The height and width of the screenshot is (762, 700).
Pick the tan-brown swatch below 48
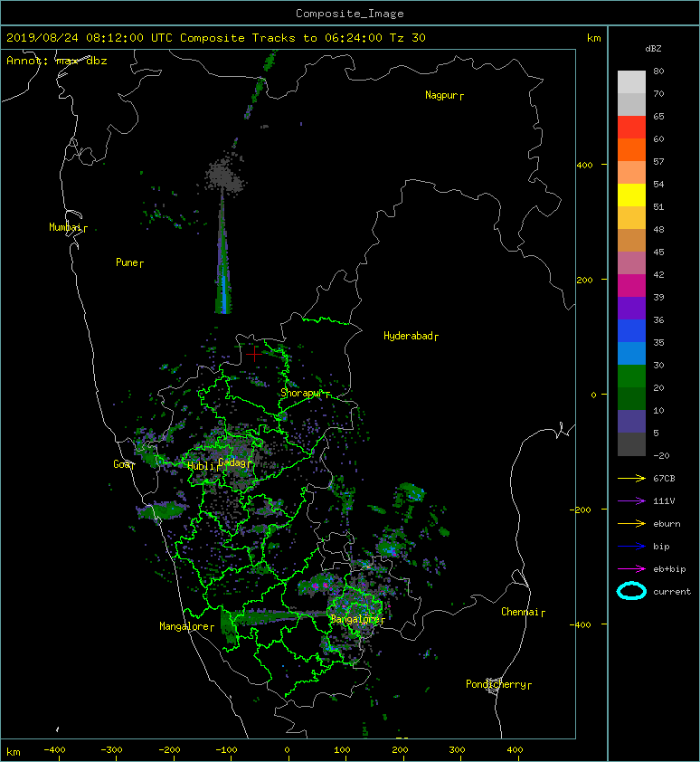pyautogui.click(x=631, y=240)
